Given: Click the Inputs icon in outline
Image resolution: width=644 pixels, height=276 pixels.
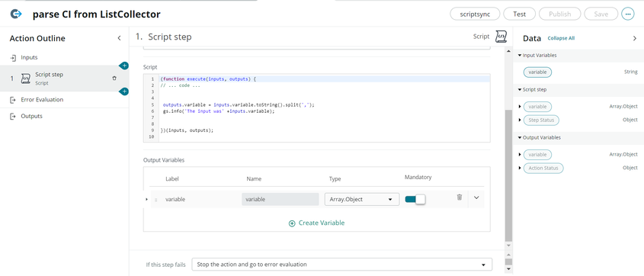Looking at the screenshot, I should [13, 58].
